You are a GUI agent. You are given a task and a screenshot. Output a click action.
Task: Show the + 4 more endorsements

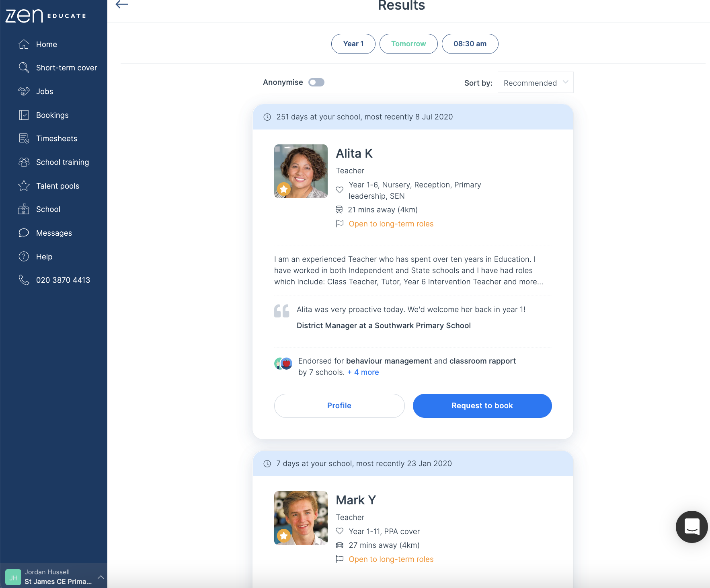pyautogui.click(x=363, y=372)
